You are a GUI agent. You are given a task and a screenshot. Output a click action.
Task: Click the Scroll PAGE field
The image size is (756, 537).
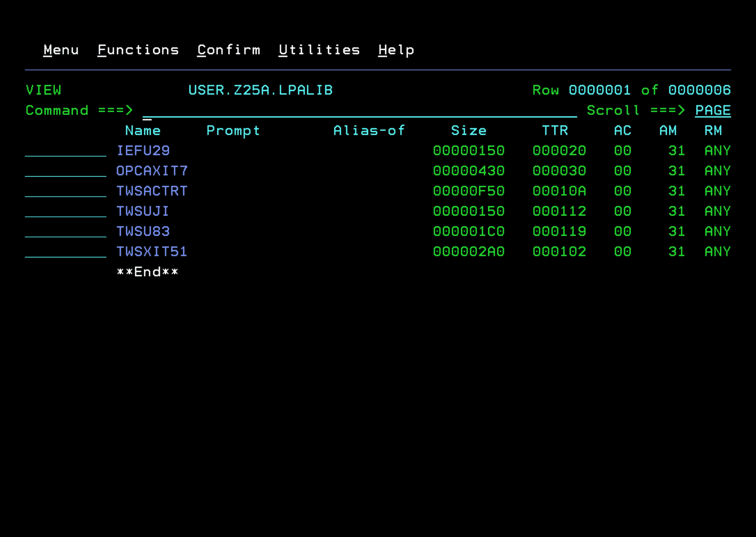pyautogui.click(x=712, y=110)
